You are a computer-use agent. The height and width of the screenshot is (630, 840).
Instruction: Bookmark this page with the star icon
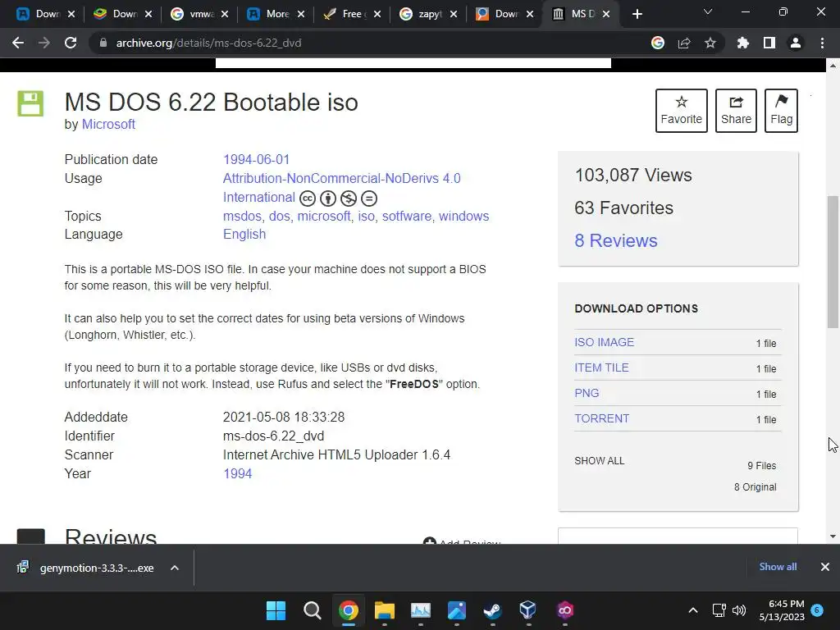[710, 43]
